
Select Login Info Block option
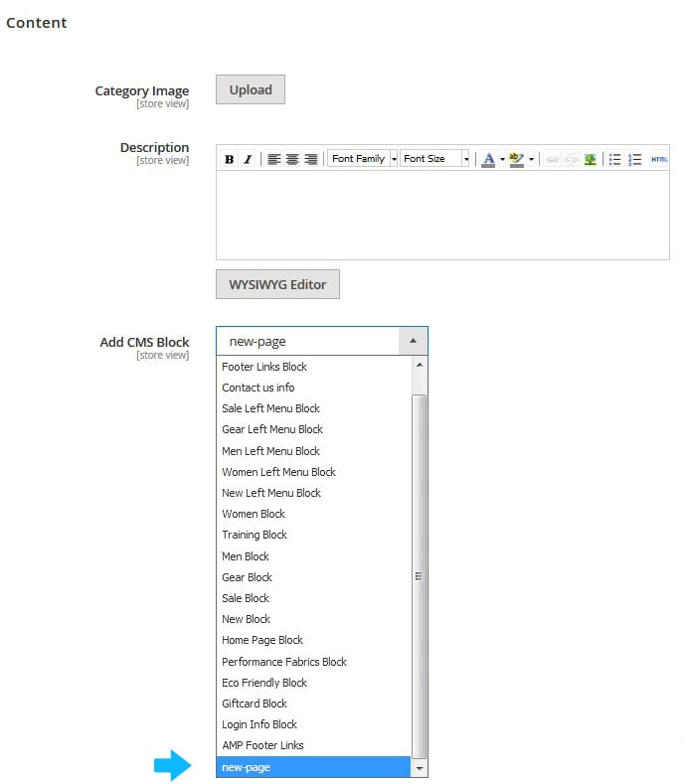314,725
